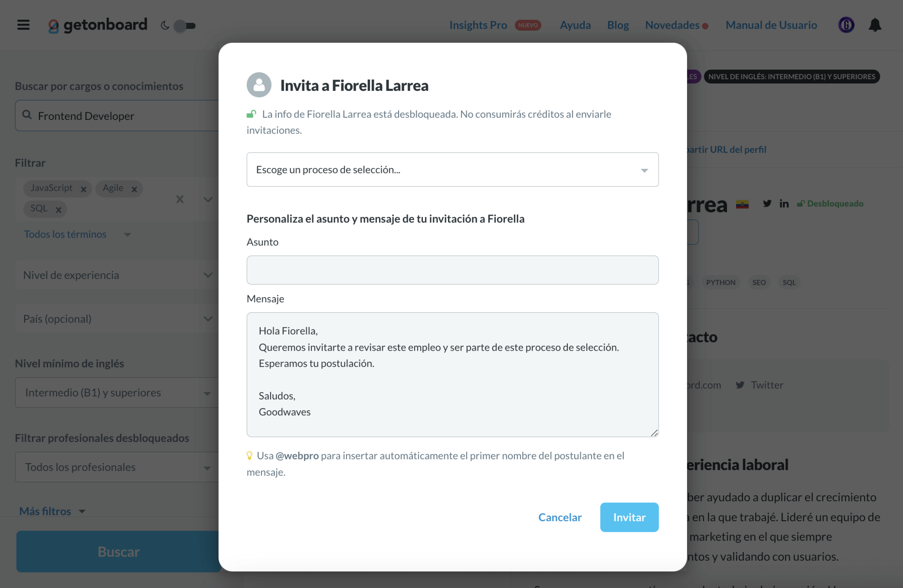This screenshot has height=588, width=903.
Task: Remove the JavaScript filter tag
Action: coord(83,189)
